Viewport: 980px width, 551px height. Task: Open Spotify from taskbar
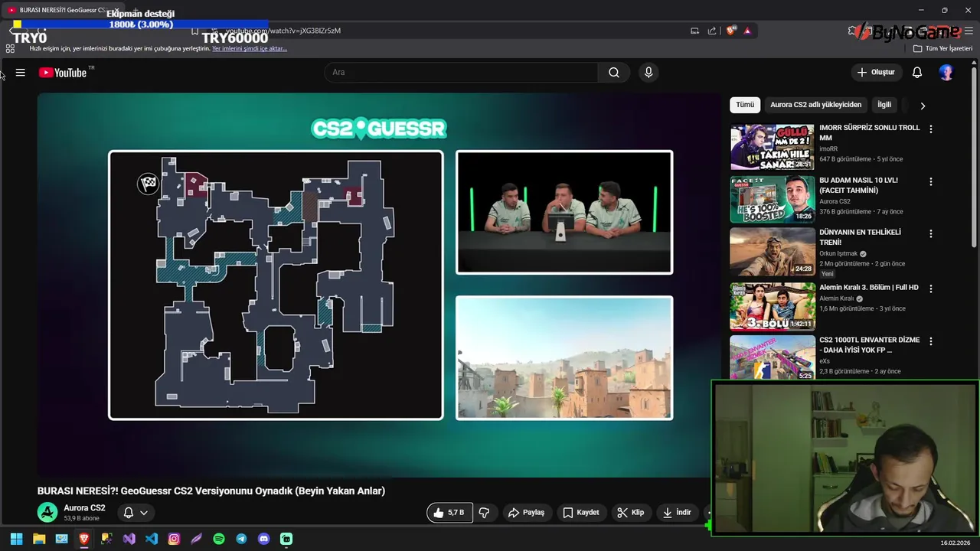tap(219, 539)
